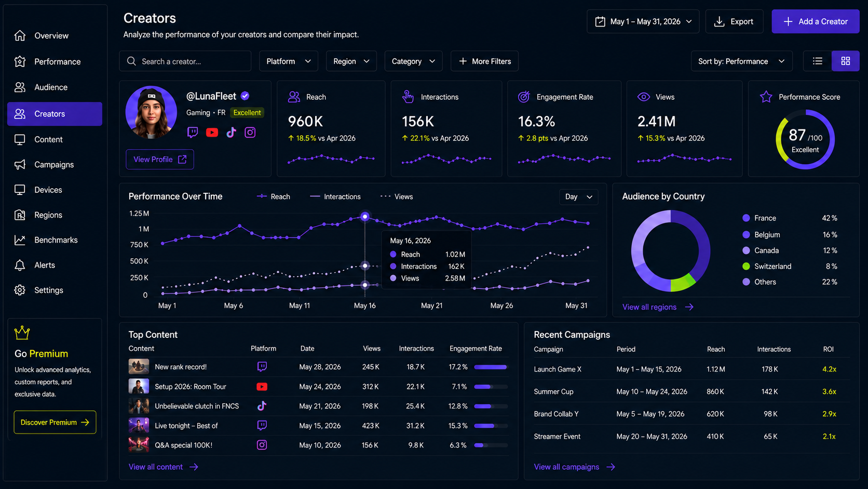Open Settings in the sidebar
868x489 pixels.
coord(55,290)
